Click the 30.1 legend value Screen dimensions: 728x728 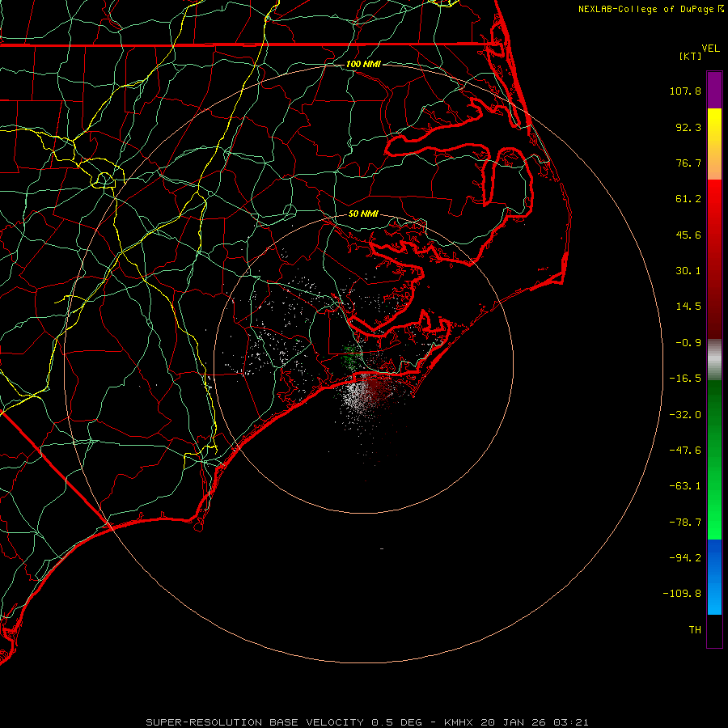click(x=688, y=271)
